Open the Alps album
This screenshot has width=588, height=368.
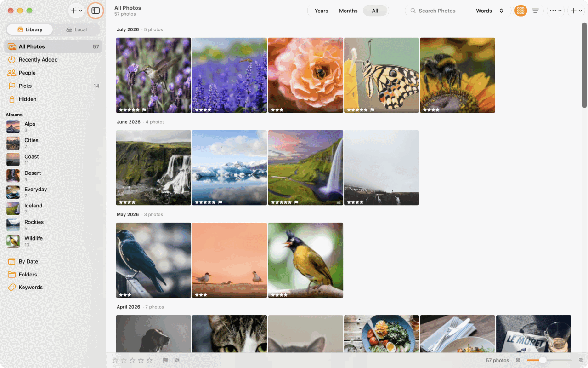coord(53,126)
